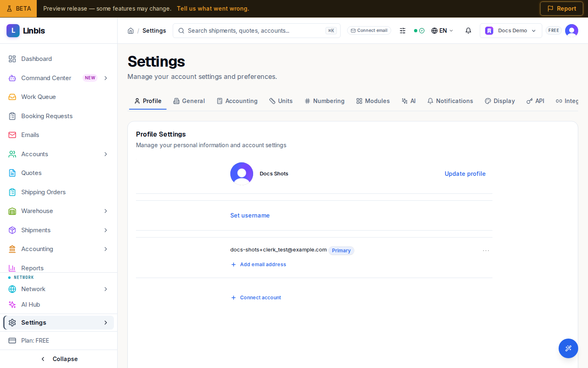Screen dimensions: 588x368
Task: Open the Plan: FREE sidebar item
Action: point(58,341)
